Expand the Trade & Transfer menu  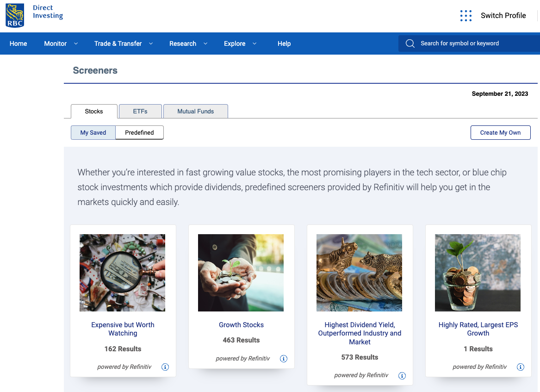point(124,44)
